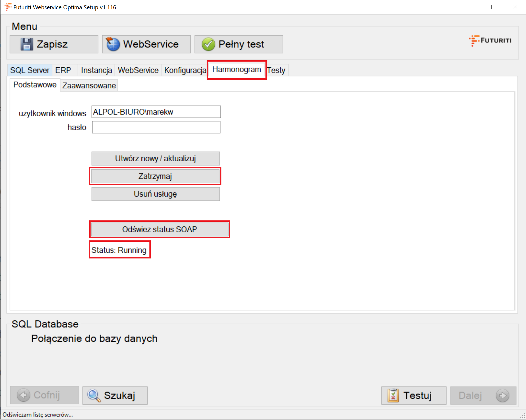Click the użytkownik windows text field

(x=156, y=112)
